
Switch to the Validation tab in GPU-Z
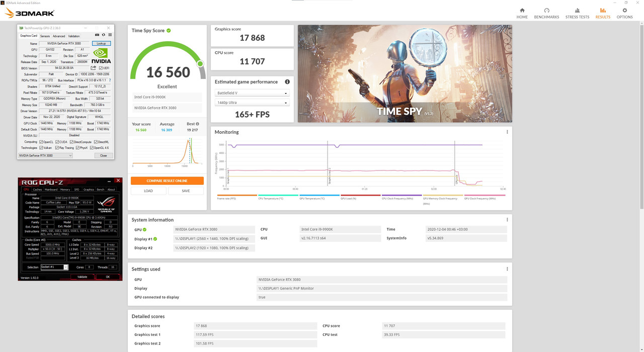pyautogui.click(x=74, y=36)
